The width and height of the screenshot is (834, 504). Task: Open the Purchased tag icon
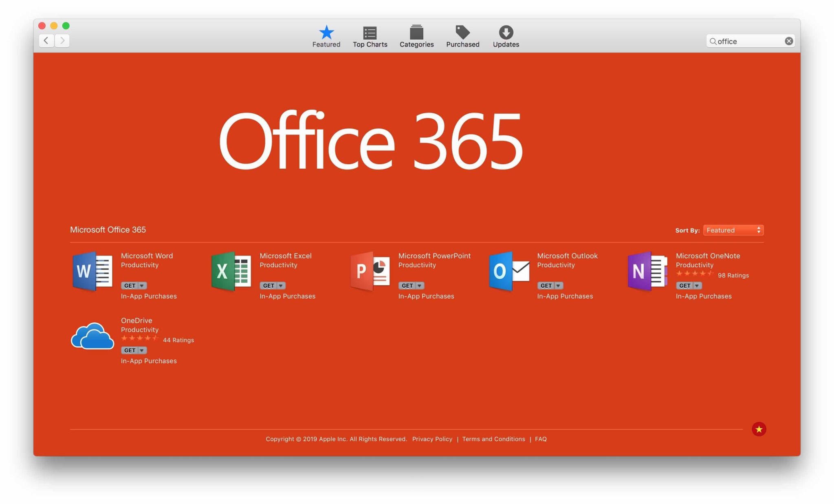[462, 32]
